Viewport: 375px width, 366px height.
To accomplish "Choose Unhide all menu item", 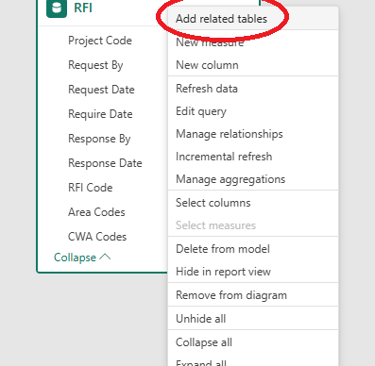I will click(201, 319).
